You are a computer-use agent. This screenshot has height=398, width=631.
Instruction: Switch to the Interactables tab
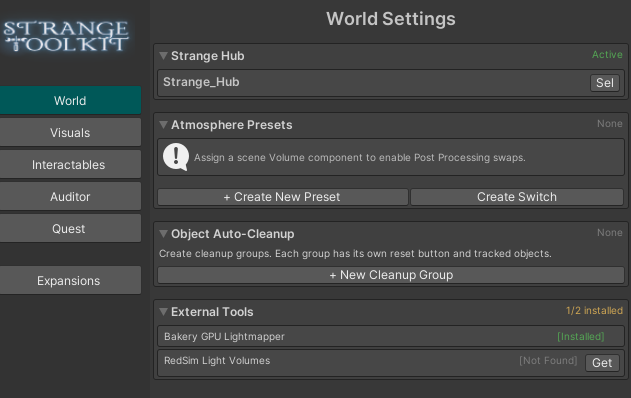pos(70,164)
